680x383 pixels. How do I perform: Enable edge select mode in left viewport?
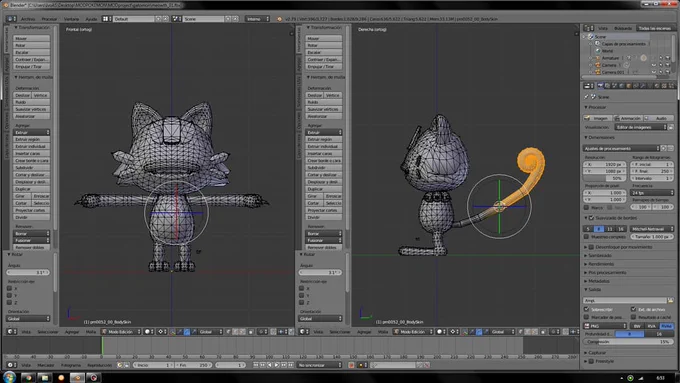(x=235, y=331)
